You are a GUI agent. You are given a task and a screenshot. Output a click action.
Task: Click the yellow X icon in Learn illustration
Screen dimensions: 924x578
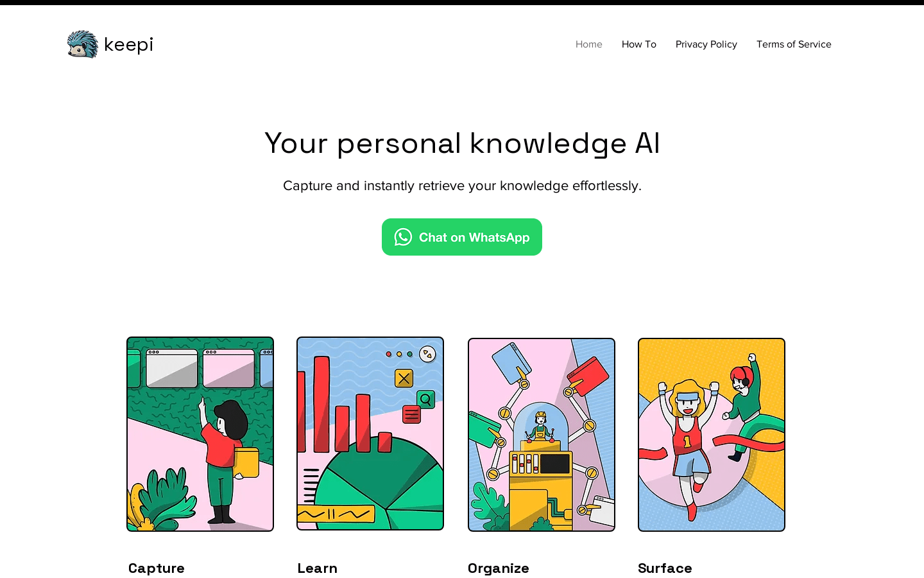click(404, 378)
